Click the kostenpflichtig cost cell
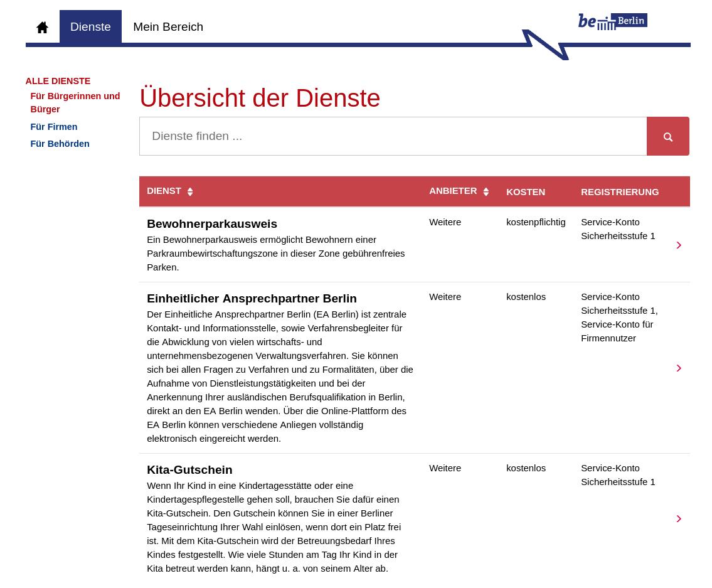This screenshot has width=712, height=588. (x=536, y=222)
